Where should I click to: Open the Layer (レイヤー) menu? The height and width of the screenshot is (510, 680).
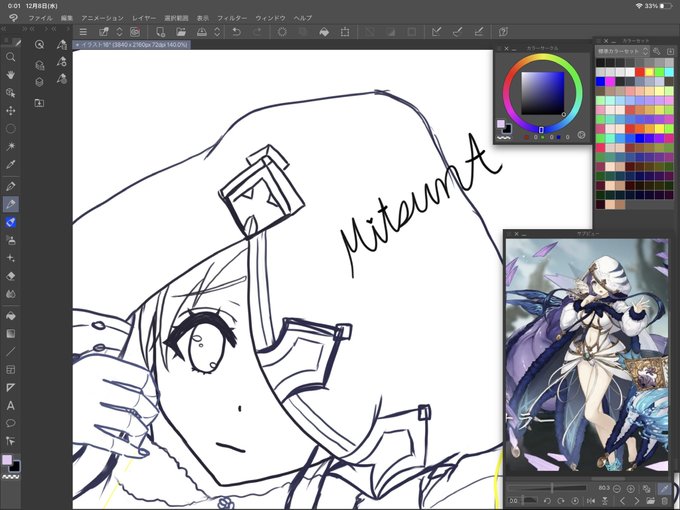144,18
